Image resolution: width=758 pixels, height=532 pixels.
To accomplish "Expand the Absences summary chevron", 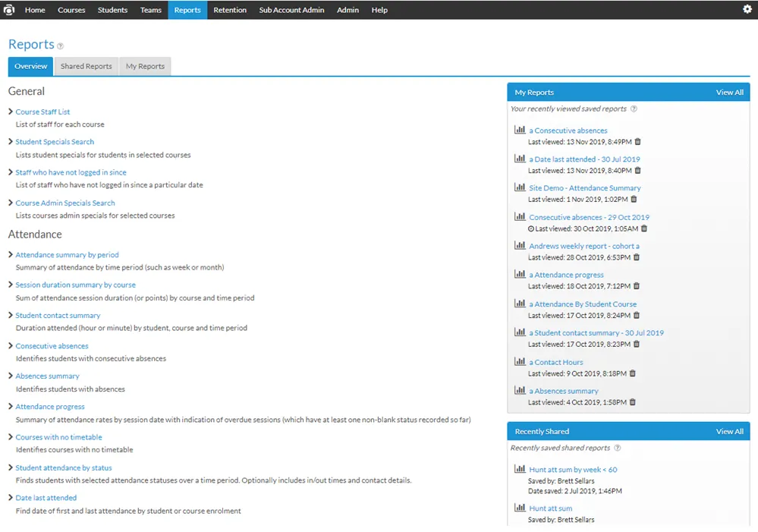I will 11,376.
